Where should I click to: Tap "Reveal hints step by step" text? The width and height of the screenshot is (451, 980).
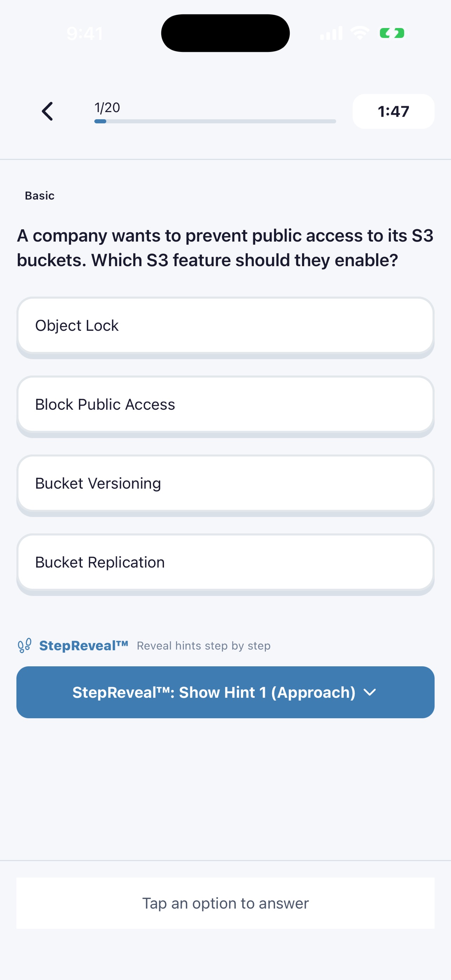(204, 646)
